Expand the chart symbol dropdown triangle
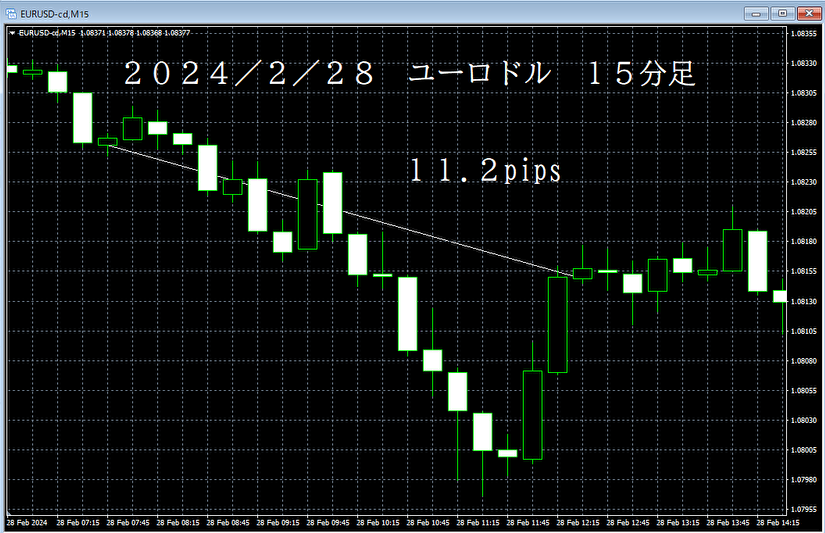The height and width of the screenshot is (533, 825). (12, 33)
